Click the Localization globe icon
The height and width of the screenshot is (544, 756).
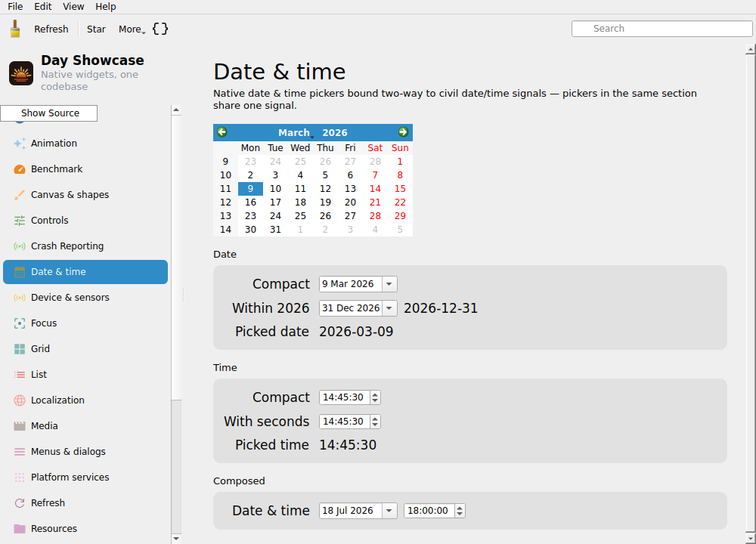pyautogui.click(x=20, y=400)
